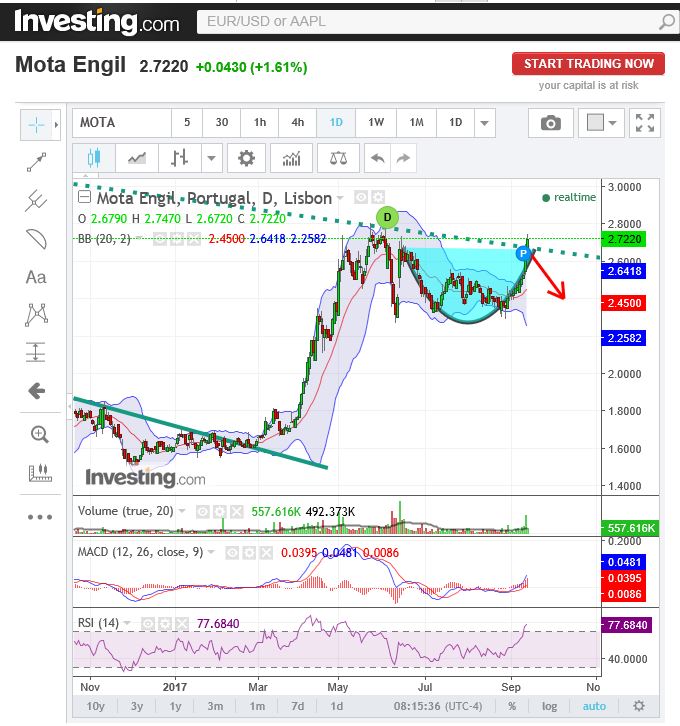Select the 5 minute interval
Viewport: 680px width, 726px height.
point(187,123)
